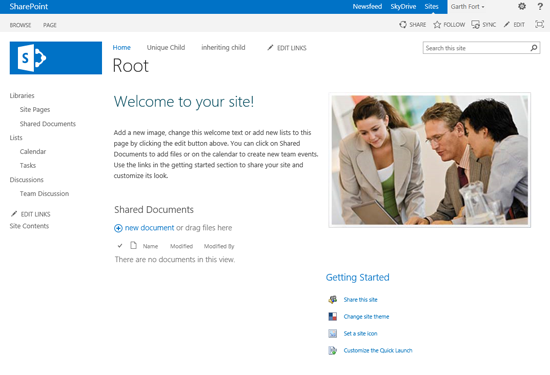The image size is (550, 375).
Task: Open Lists heading in Quick Launch
Action: 16,138
